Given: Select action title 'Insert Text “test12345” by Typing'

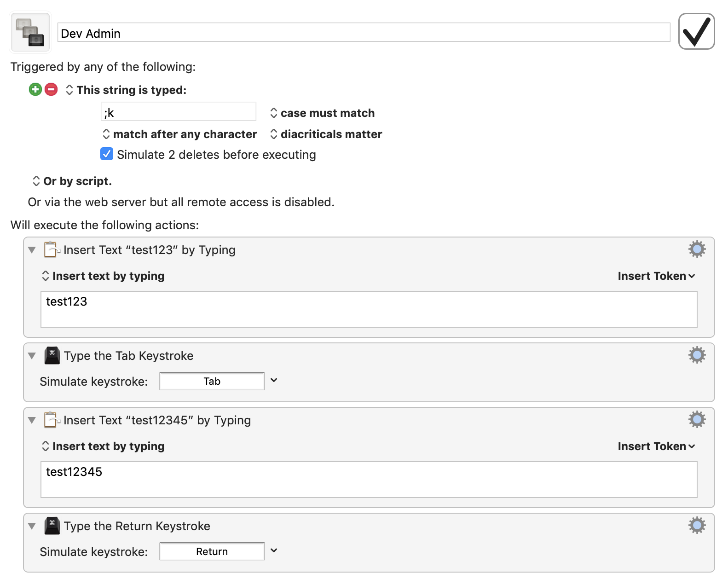Looking at the screenshot, I should coord(157,420).
